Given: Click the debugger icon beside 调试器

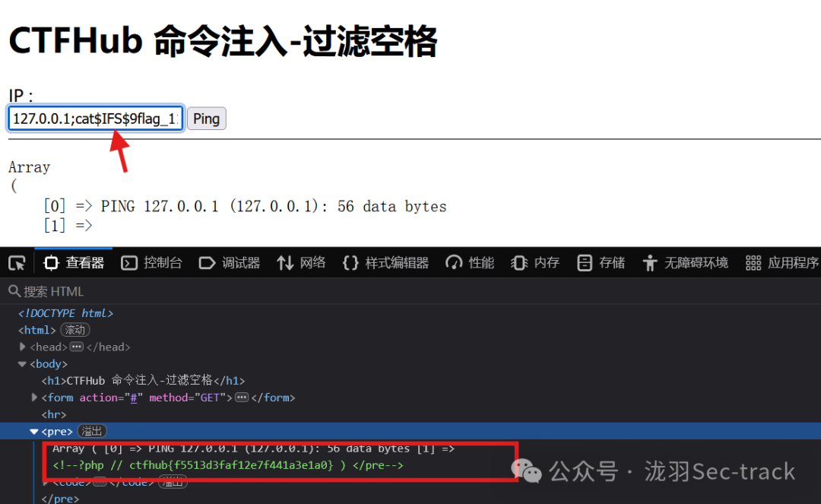Looking at the screenshot, I should 207,263.
